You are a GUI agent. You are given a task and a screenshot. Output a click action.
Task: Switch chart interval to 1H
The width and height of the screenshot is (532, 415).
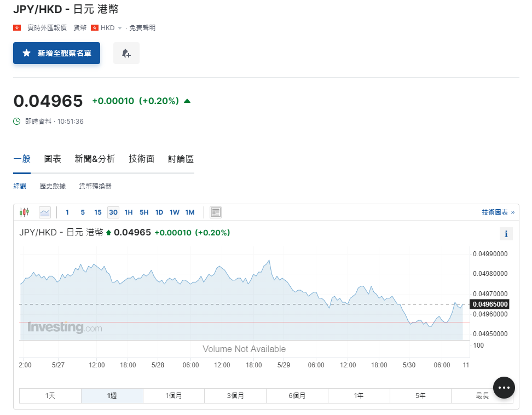point(129,212)
